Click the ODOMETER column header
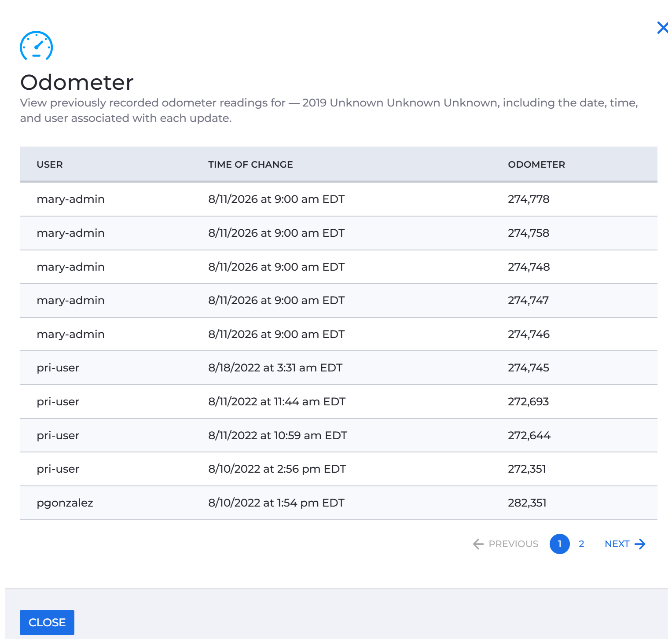Screen dimensions: 672x643 click(x=536, y=165)
